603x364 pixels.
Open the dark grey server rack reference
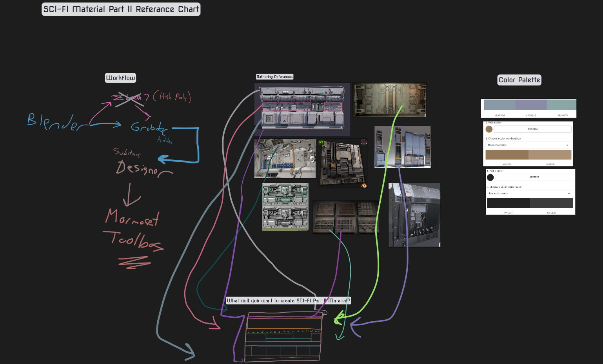tap(414, 215)
